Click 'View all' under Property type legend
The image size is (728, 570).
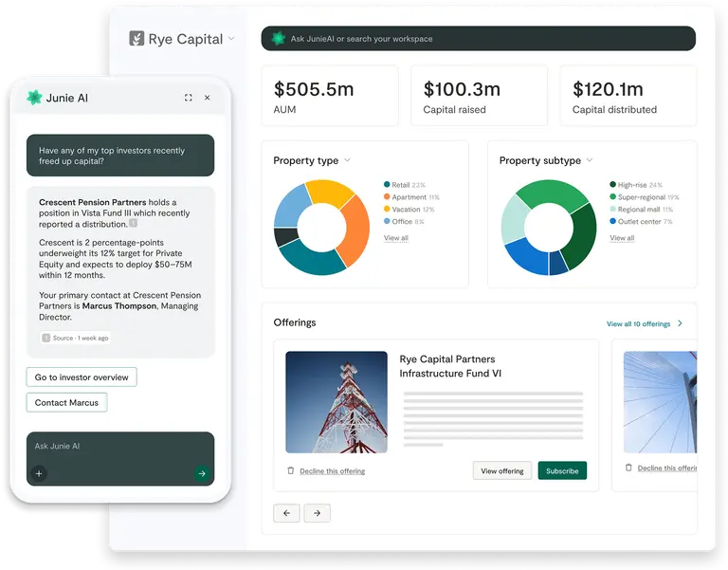396,238
